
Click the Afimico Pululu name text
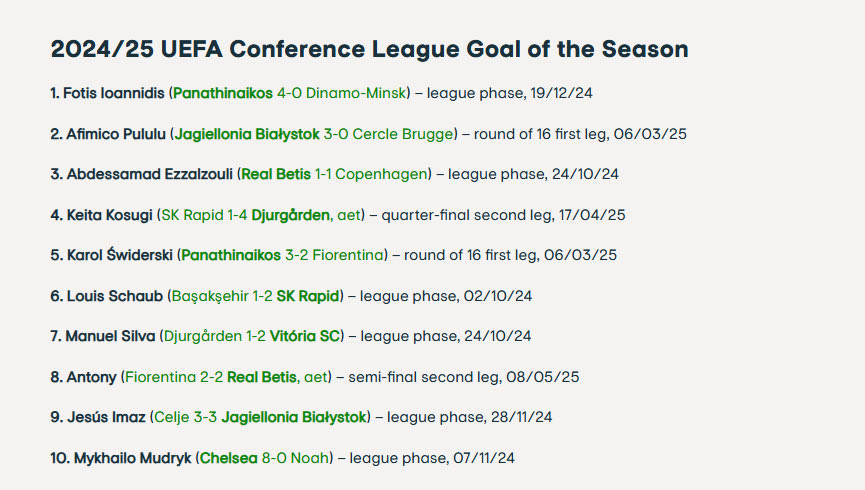tap(116, 134)
